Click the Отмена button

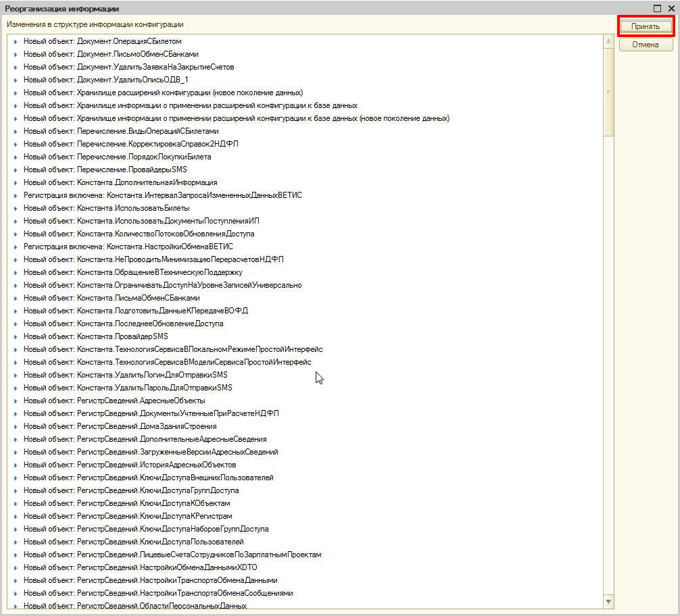click(x=646, y=45)
